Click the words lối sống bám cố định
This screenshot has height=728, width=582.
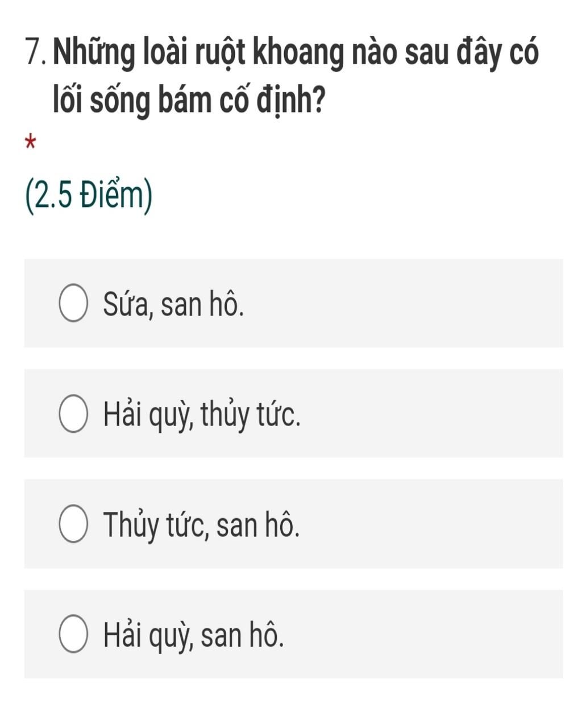(189, 100)
